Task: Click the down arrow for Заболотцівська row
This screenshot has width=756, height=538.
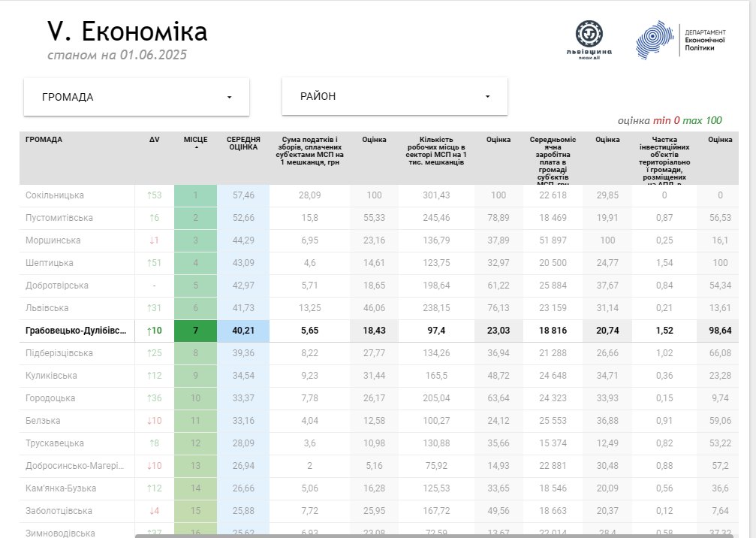Action: (150, 511)
